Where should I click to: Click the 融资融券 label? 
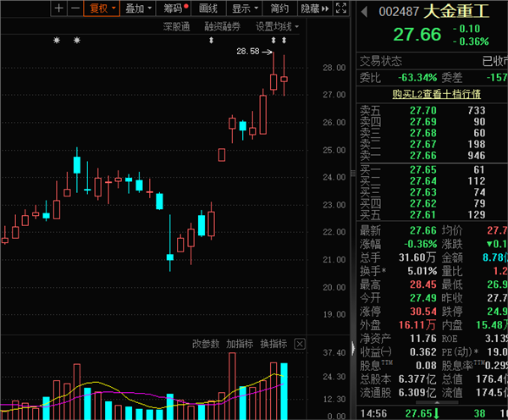click(x=222, y=26)
